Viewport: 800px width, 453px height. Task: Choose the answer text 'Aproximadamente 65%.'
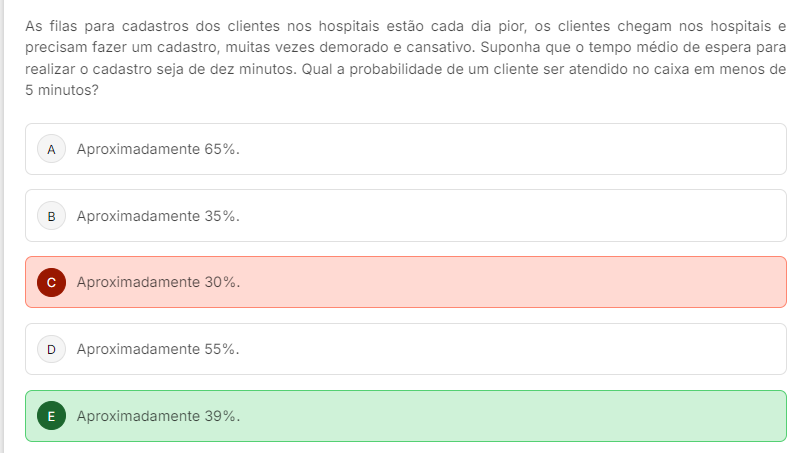158,149
